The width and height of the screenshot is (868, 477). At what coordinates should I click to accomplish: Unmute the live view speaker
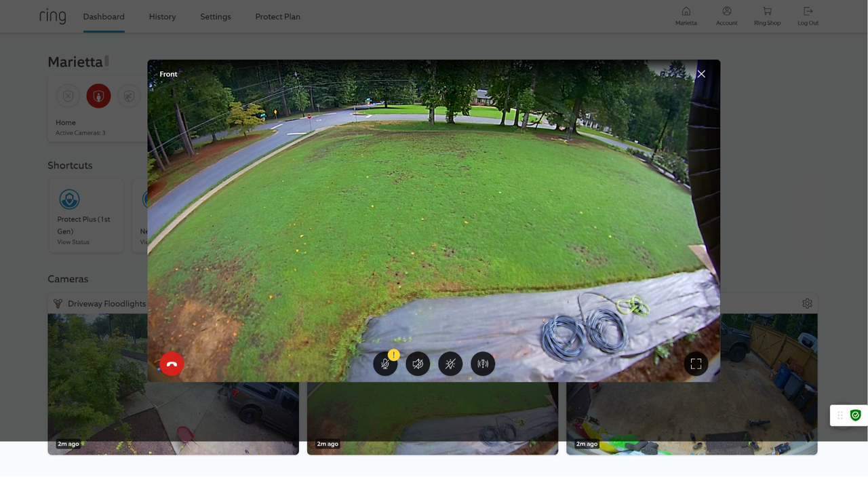pos(418,364)
